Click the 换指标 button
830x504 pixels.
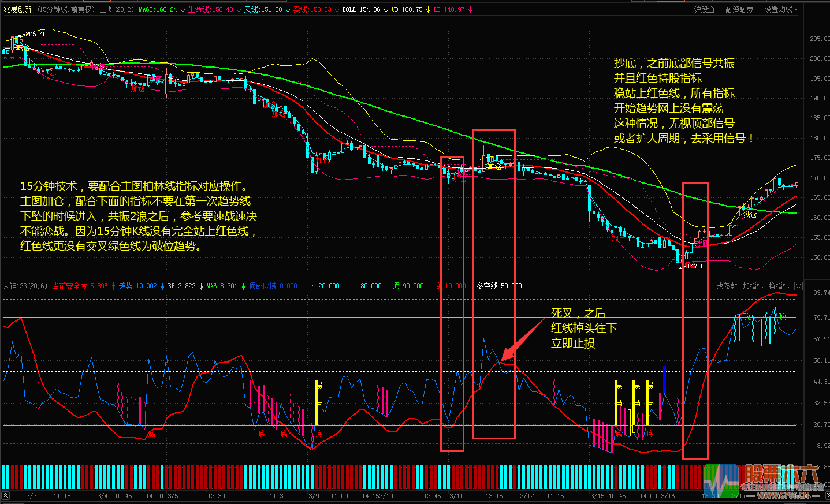click(x=779, y=286)
